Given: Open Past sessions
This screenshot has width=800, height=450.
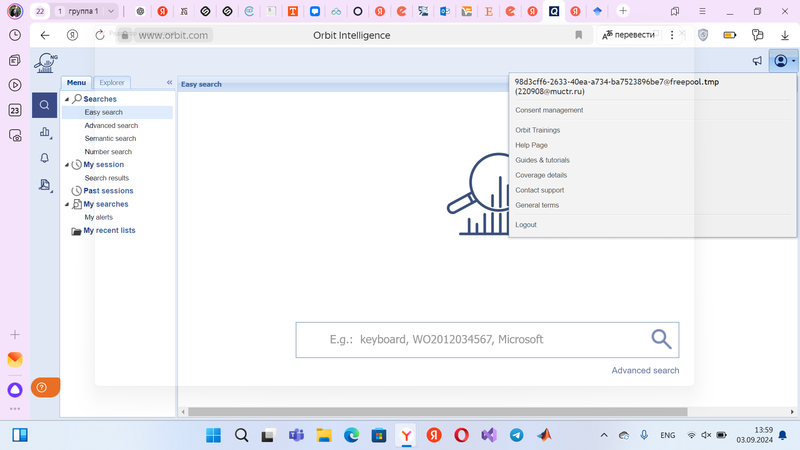Looking at the screenshot, I should pyautogui.click(x=108, y=191).
